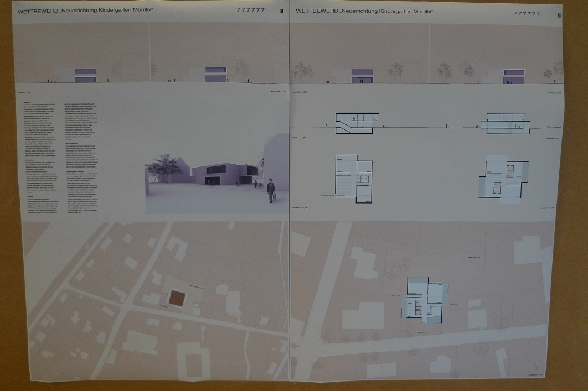
Task: Click the right poster's WETTBEWERB title
Action: pyautogui.click(x=364, y=12)
